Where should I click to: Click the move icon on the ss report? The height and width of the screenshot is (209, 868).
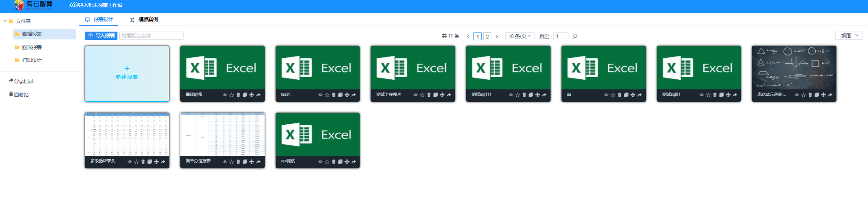[x=633, y=95]
